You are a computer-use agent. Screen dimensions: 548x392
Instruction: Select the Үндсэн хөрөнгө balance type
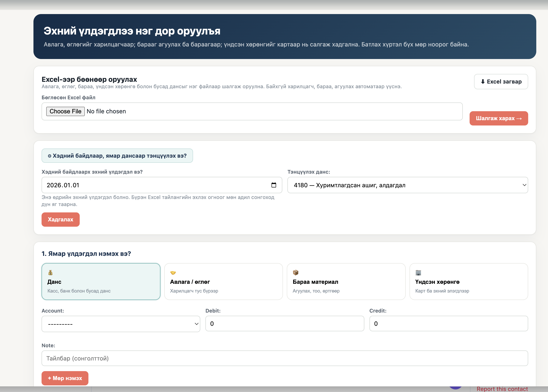pyautogui.click(x=469, y=281)
